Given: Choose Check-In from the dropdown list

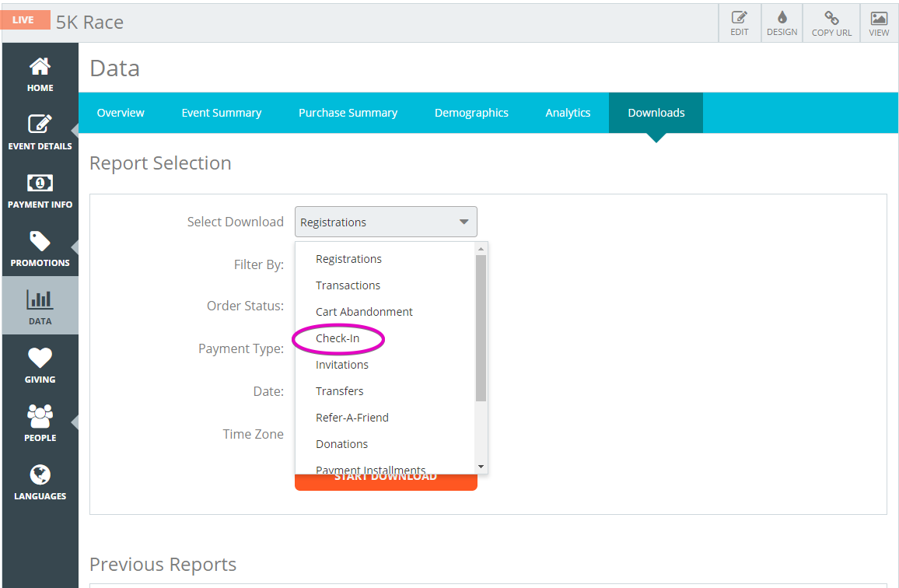Looking at the screenshot, I should tap(338, 338).
